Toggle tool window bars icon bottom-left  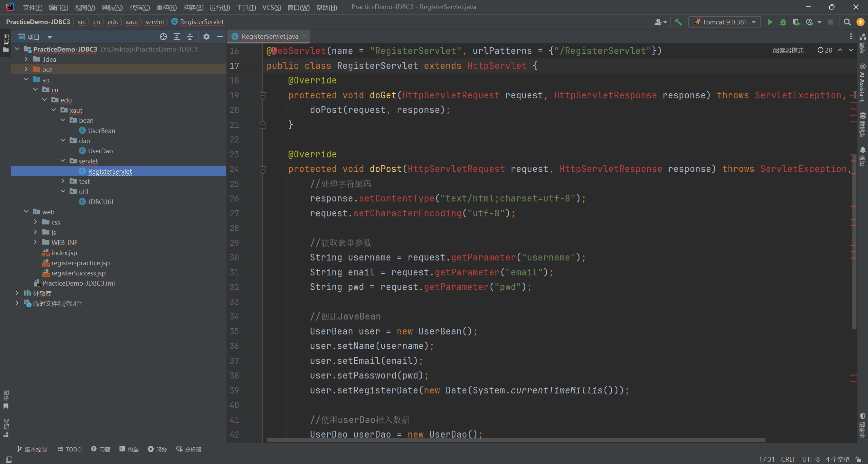tap(9, 459)
